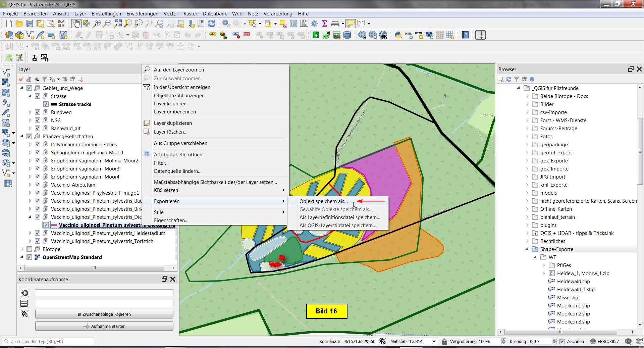Click the Statistical Summary sigma icon

324,23
